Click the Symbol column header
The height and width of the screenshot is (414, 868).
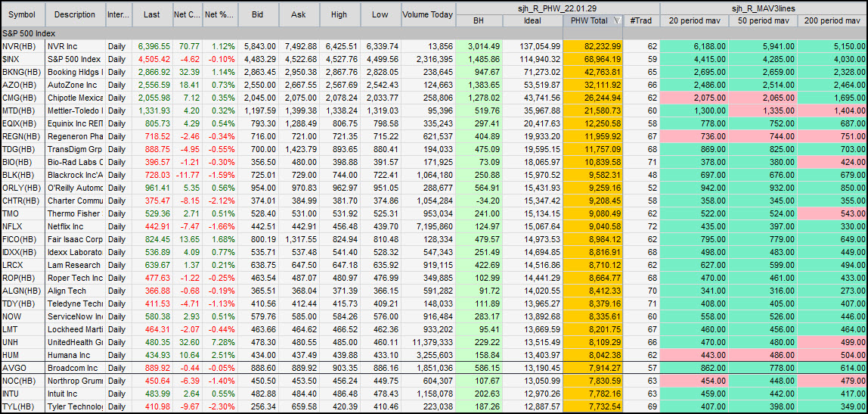[23, 14]
